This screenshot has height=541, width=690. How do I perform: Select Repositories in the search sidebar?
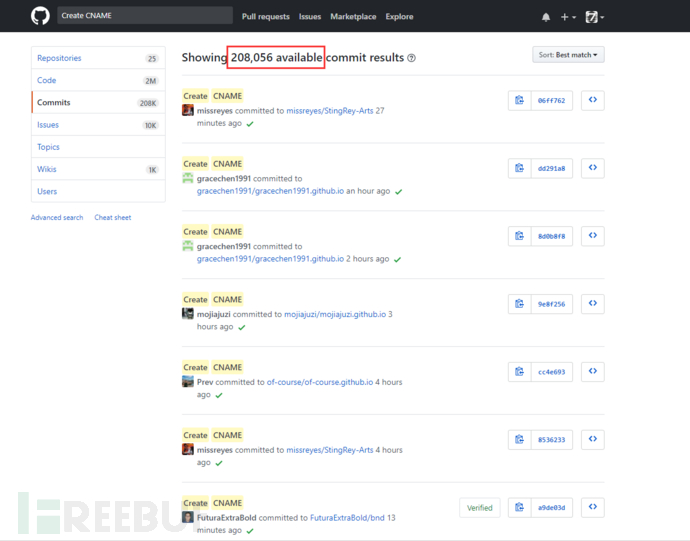(98, 58)
